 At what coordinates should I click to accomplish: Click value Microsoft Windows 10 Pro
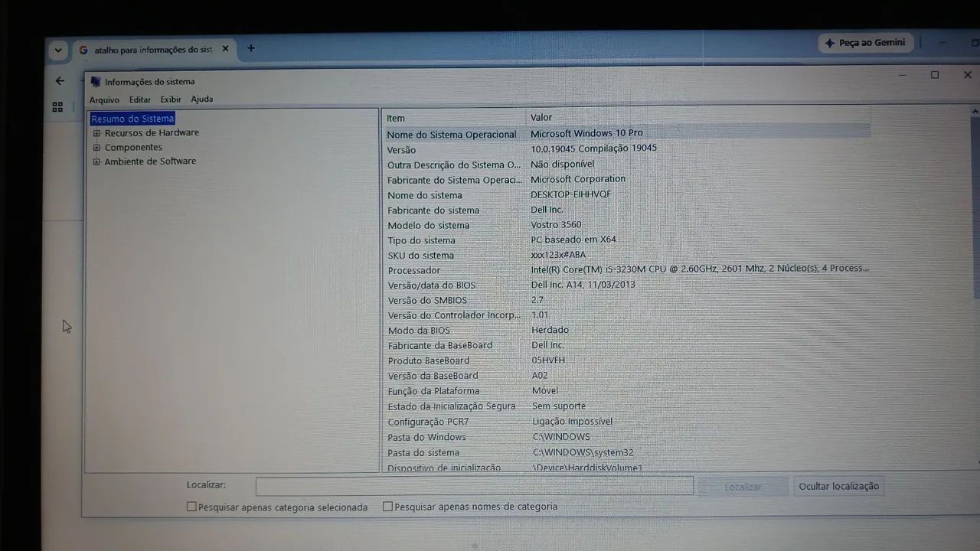(x=586, y=133)
